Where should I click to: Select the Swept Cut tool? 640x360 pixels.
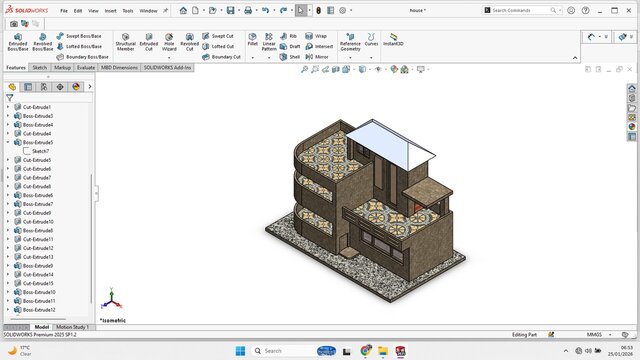point(218,36)
